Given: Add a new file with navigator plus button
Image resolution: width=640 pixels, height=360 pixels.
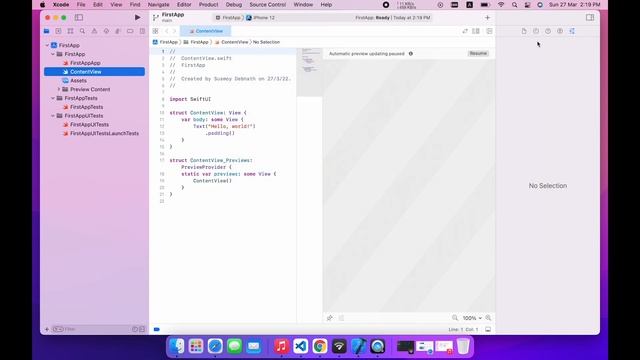Looking at the screenshot, I should (47, 329).
